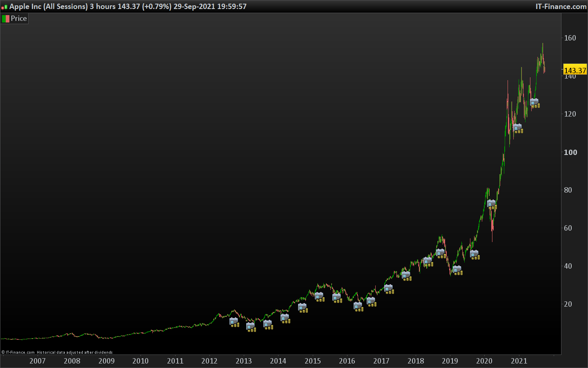588x368 pixels.
Task: Open the Price legend label
Action: coord(19,18)
